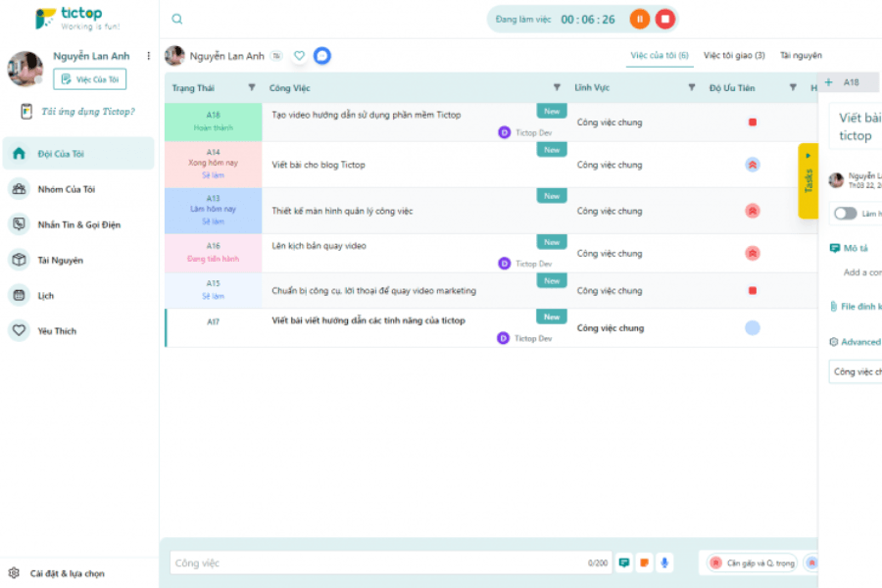Pause the work timer
Image resolution: width=882 pixels, height=588 pixels.
point(639,19)
